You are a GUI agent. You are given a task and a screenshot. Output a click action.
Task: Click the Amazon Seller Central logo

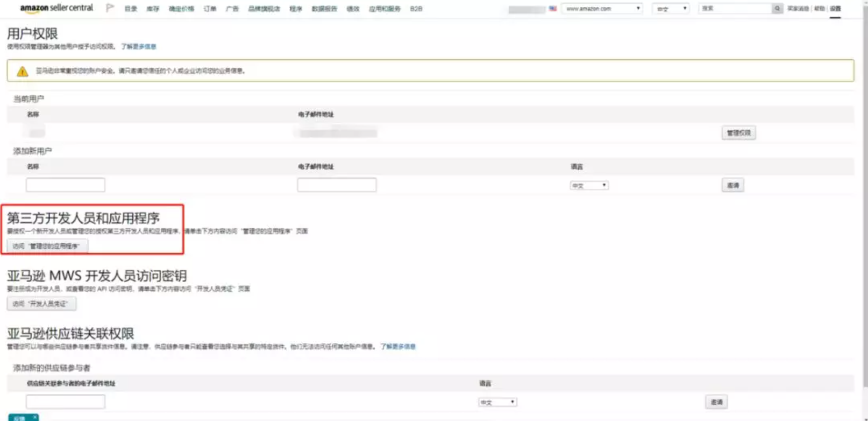[56, 8]
